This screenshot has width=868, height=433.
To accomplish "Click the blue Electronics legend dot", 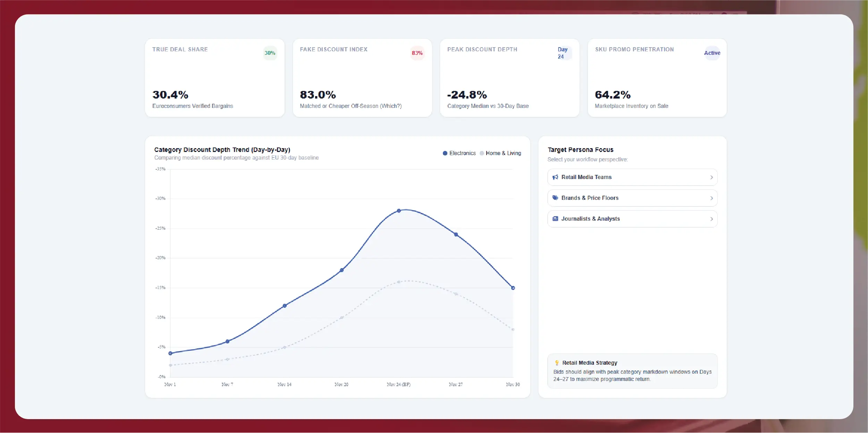I will pos(445,153).
